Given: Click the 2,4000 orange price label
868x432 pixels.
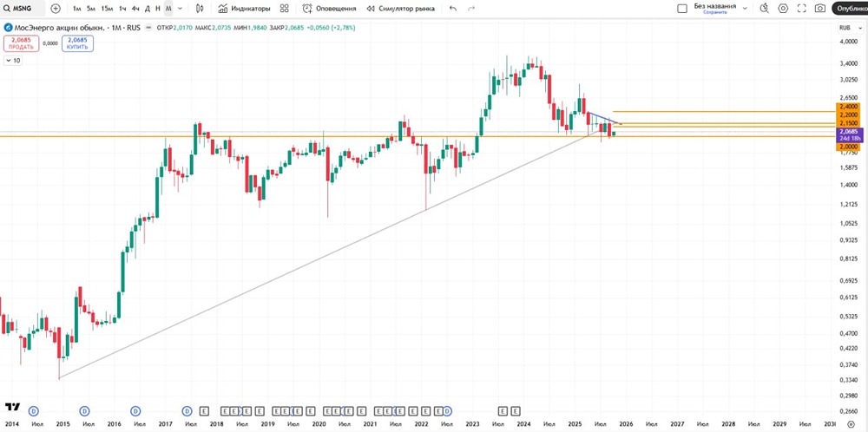Looking at the screenshot, I should pos(847,106).
